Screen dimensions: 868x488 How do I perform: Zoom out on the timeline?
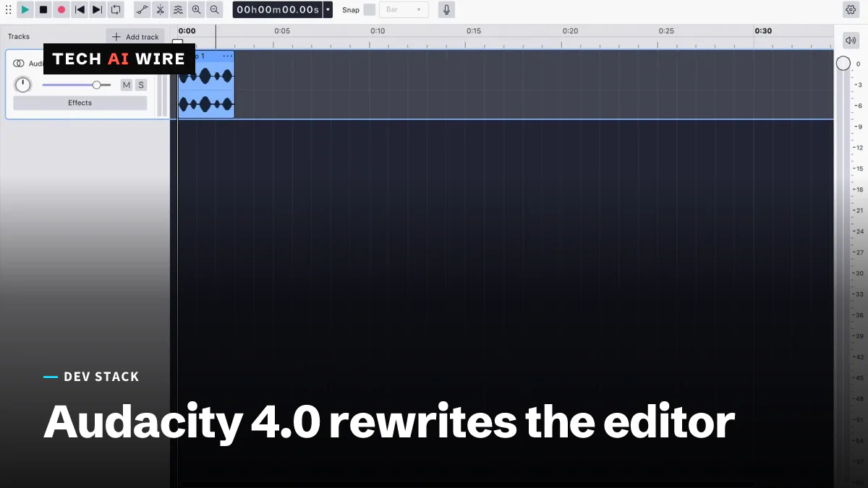pos(215,9)
